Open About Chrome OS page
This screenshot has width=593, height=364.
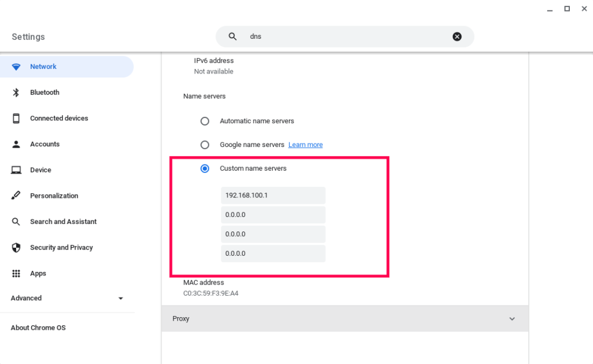tap(38, 328)
